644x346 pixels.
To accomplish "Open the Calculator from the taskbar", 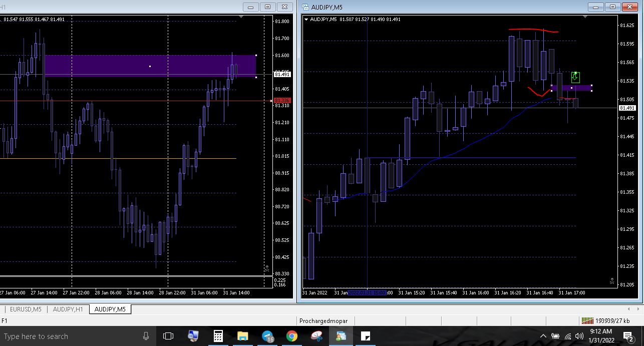I will [x=218, y=336].
